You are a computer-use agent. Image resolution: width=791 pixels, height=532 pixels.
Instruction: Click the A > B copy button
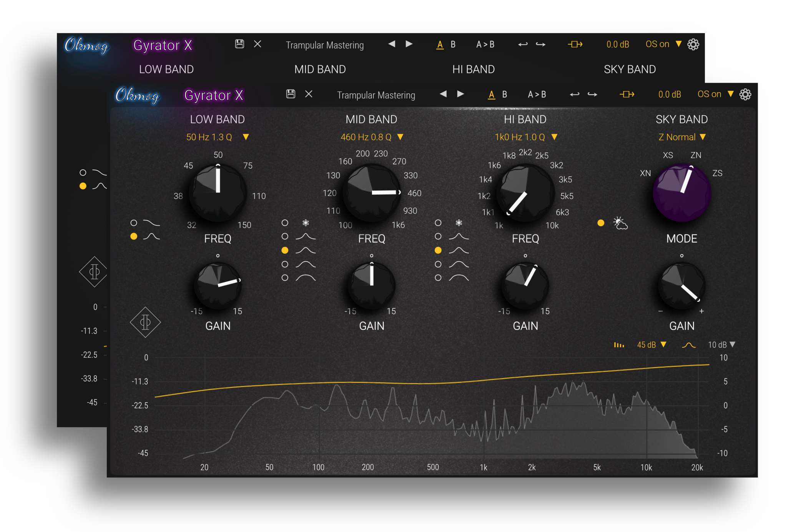537,94
